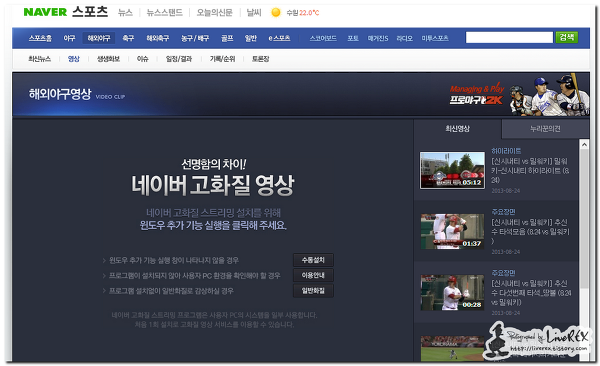Open 매거진S in the blue bar
Image resolution: width=600 pixels, height=366 pixels.
378,38
